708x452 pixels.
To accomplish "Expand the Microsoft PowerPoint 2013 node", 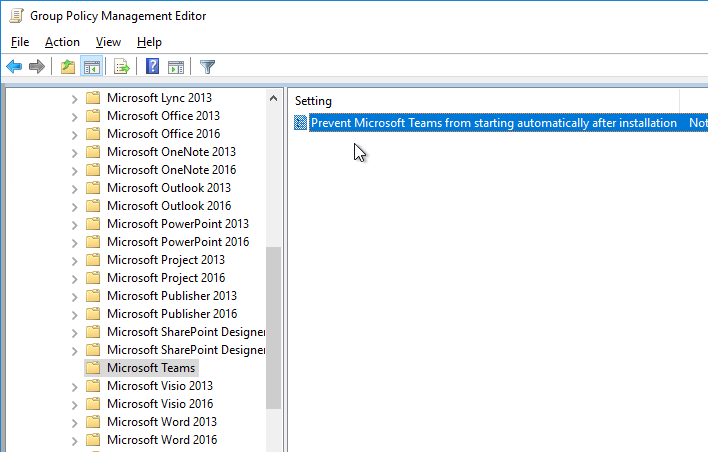I will tap(75, 225).
